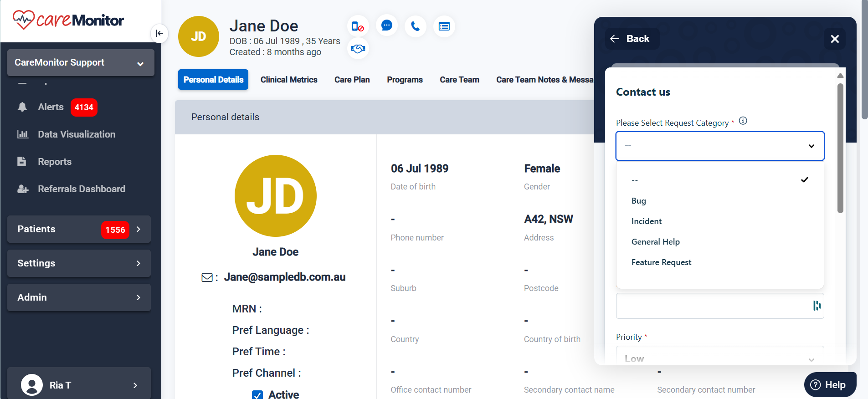Click the large JD profile avatar
868x399 pixels.
pos(276,196)
